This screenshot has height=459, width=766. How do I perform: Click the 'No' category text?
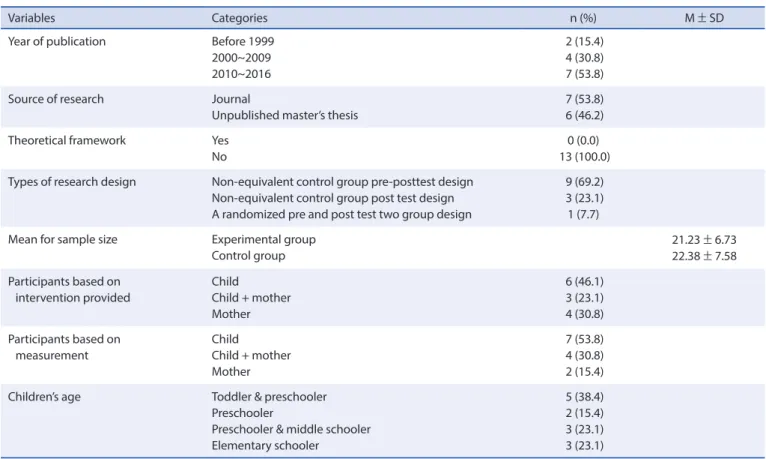tap(219, 157)
